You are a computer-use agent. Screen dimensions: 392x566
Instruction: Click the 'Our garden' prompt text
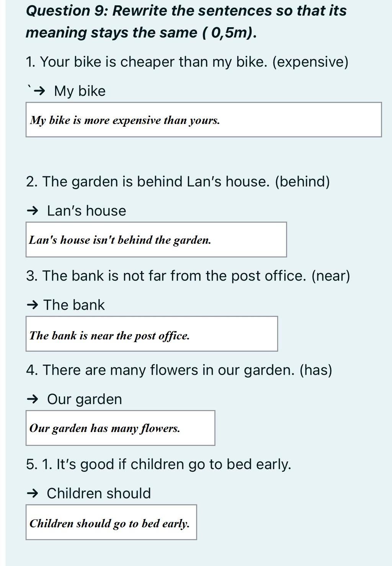tap(85, 399)
